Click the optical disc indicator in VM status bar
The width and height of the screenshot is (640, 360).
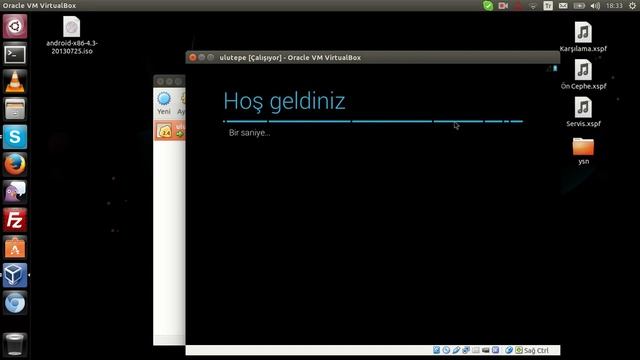[x=446, y=350]
